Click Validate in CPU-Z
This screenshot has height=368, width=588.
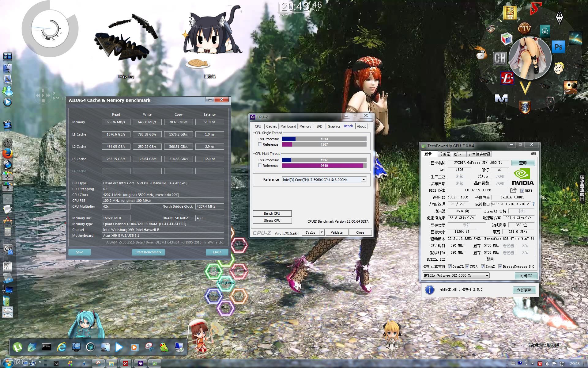coord(337,232)
